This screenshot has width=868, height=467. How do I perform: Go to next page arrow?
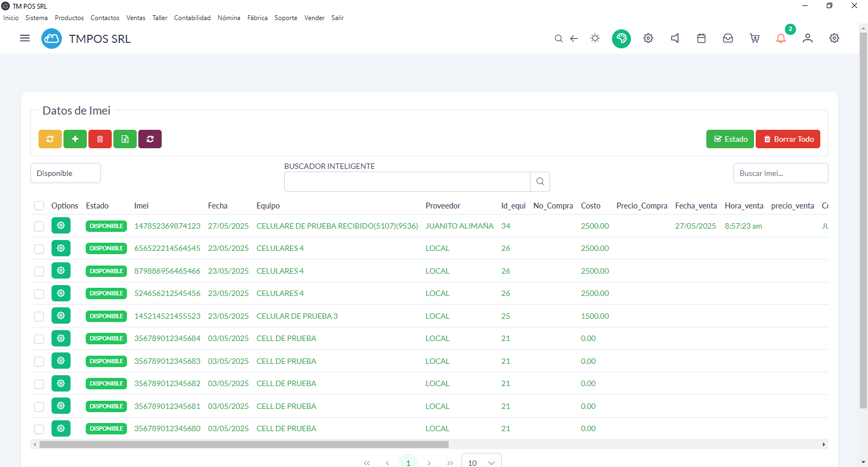429,463
